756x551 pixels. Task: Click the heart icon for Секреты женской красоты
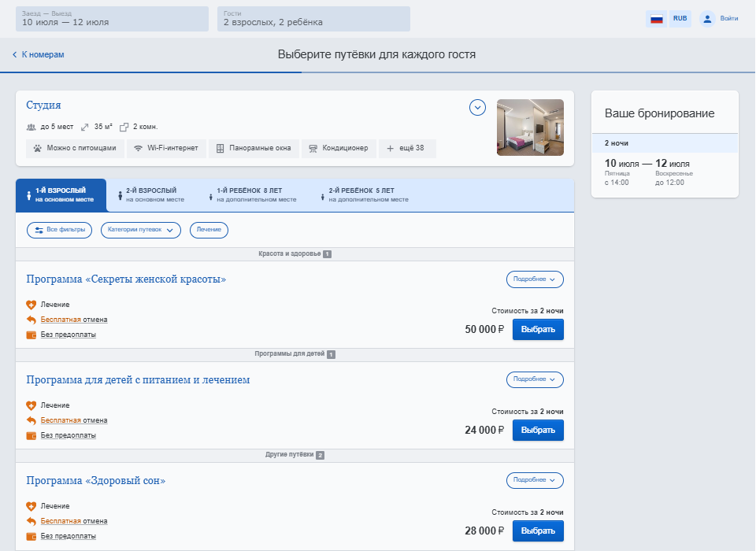click(x=31, y=305)
